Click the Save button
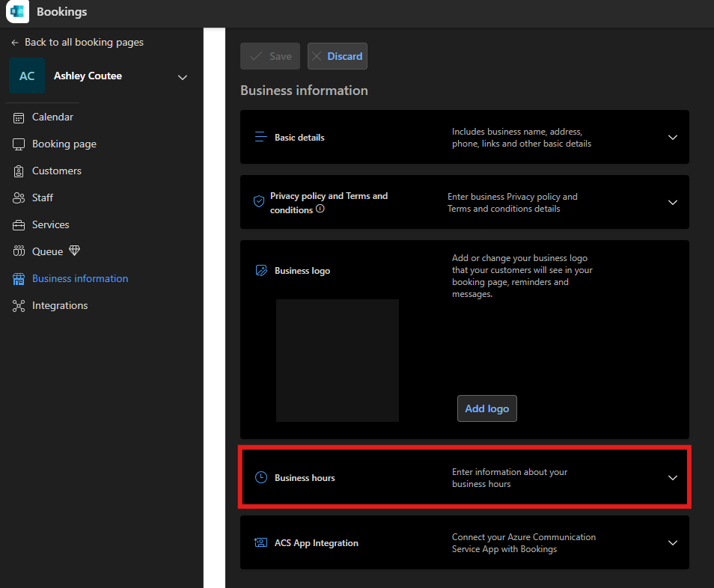The width and height of the screenshot is (714, 588). click(x=270, y=56)
